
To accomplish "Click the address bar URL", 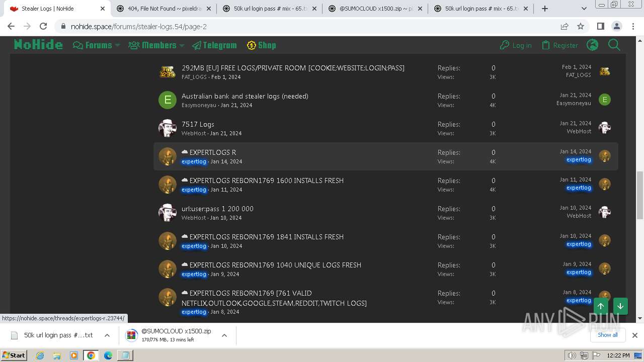I will pyautogui.click(x=139, y=27).
